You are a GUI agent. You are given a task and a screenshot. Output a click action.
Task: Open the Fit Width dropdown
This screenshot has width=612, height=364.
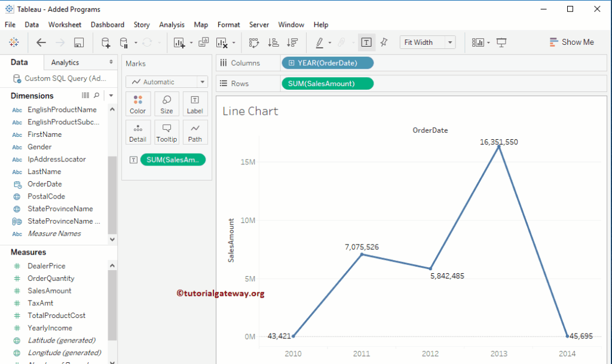coord(450,42)
